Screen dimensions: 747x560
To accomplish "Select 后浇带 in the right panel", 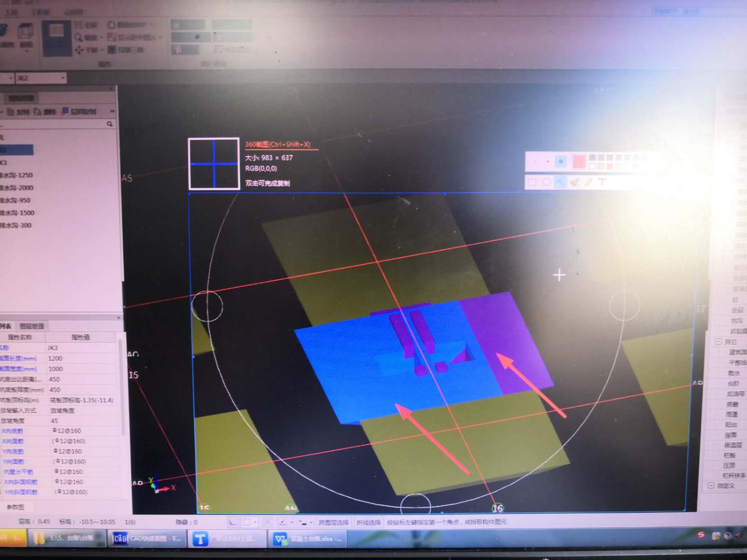I will [x=735, y=394].
